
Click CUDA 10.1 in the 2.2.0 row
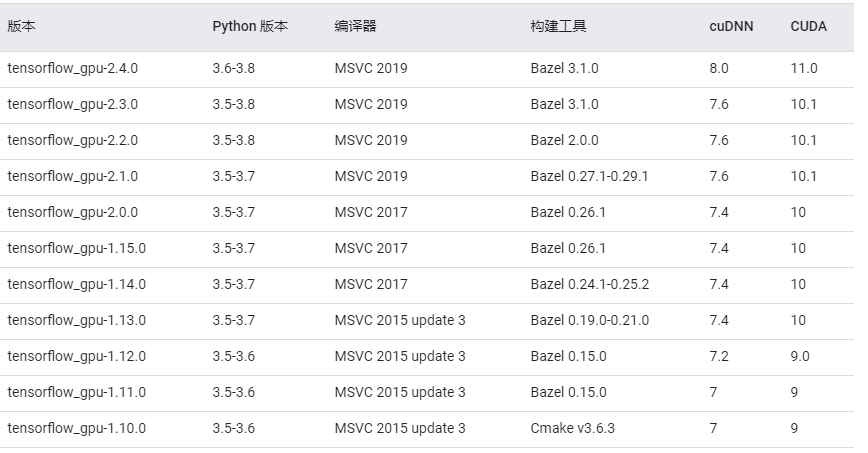click(803, 140)
